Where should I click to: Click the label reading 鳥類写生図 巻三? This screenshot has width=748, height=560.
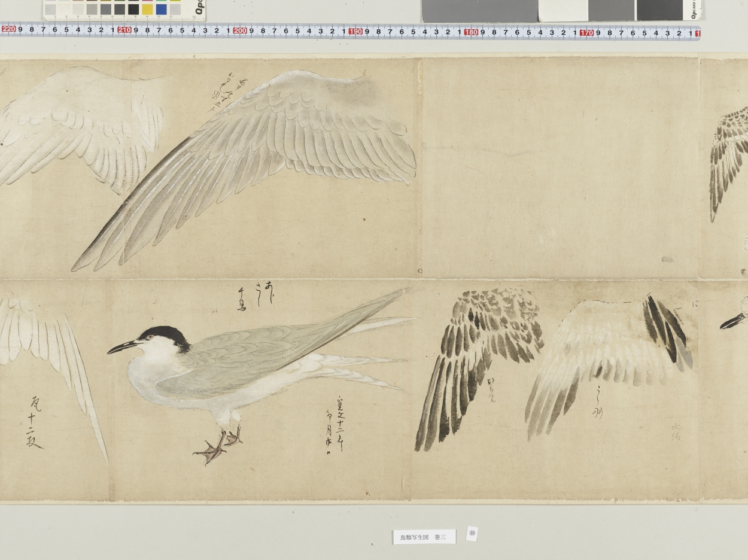coord(424,537)
